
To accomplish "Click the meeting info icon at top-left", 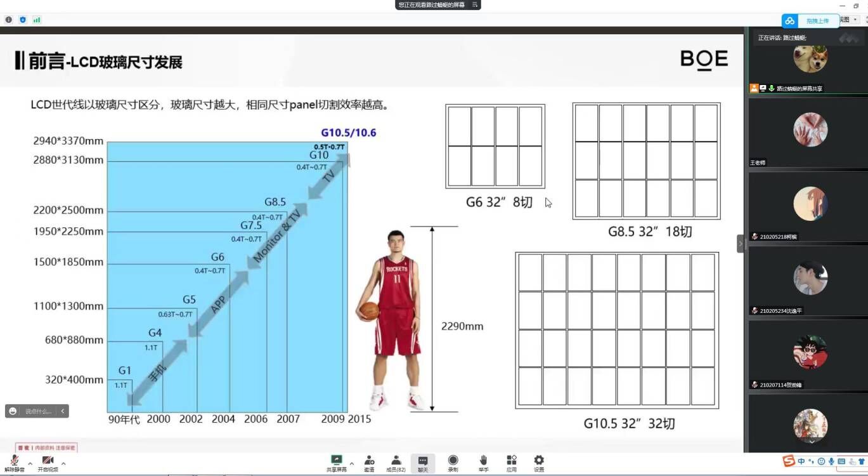I will [x=9, y=20].
